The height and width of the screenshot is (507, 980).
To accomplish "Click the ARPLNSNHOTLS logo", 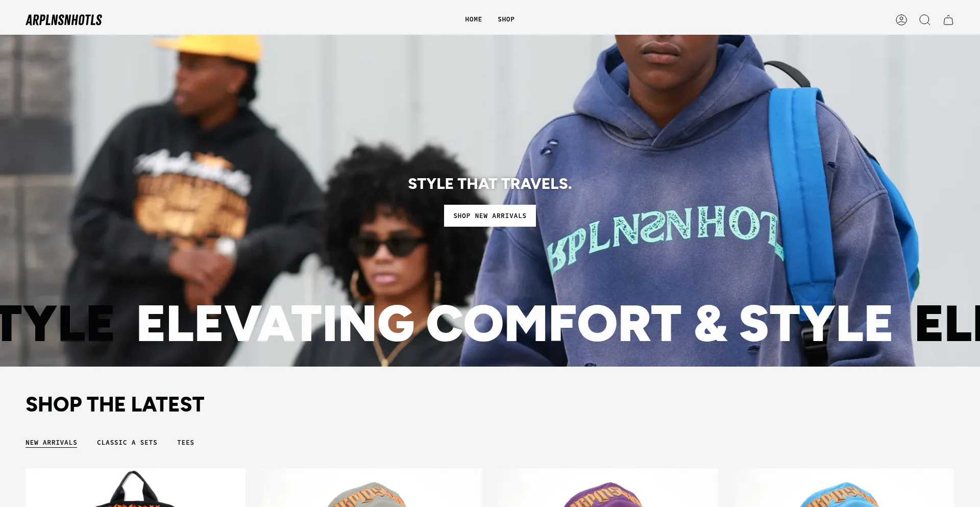I will [x=64, y=20].
